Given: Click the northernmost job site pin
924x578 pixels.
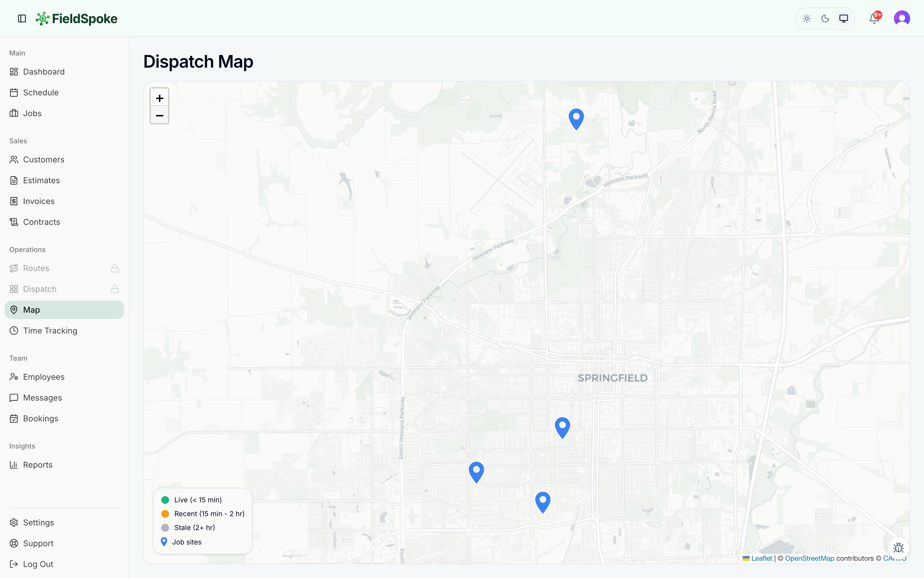Looking at the screenshot, I should tap(576, 119).
